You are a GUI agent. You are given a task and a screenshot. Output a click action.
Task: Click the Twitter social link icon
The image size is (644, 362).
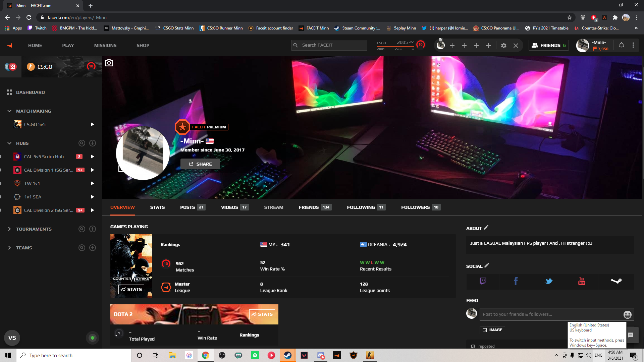pyautogui.click(x=549, y=281)
